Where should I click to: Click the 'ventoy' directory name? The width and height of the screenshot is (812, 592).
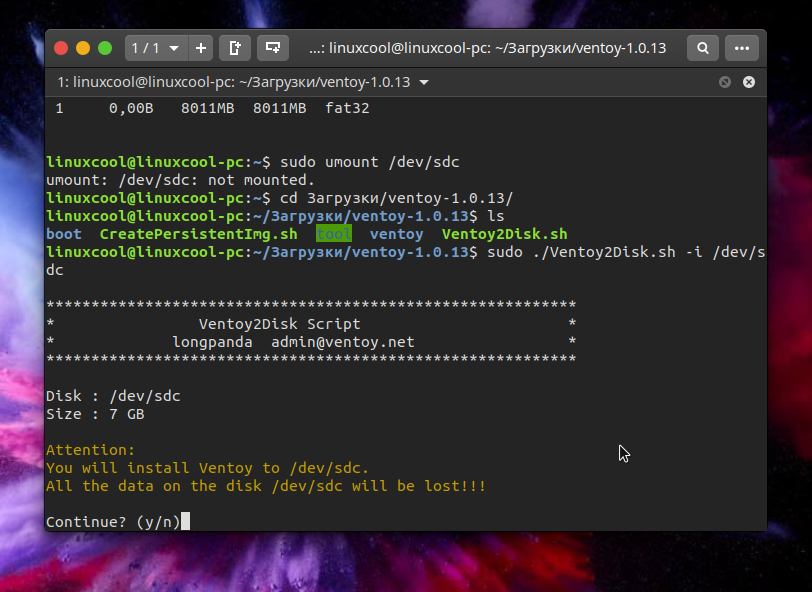click(x=396, y=234)
